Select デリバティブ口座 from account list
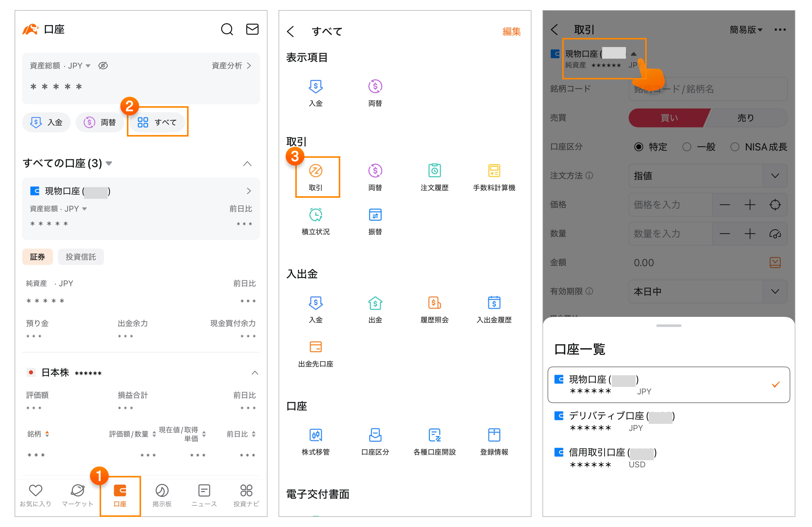The height and width of the screenshot is (527, 812). (x=669, y=421)
